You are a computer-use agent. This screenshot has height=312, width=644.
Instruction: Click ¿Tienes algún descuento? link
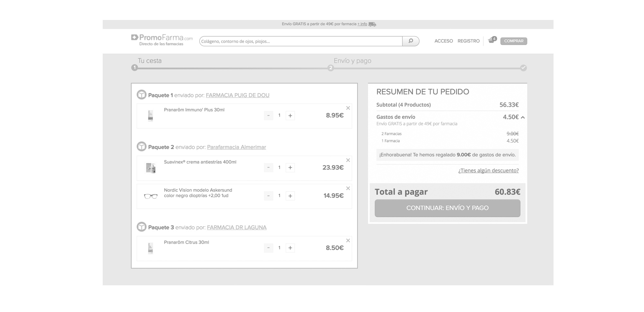488,170
